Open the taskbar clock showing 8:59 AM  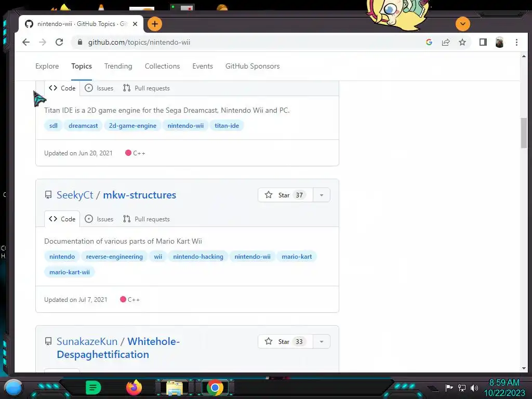[x=504, y=388]
